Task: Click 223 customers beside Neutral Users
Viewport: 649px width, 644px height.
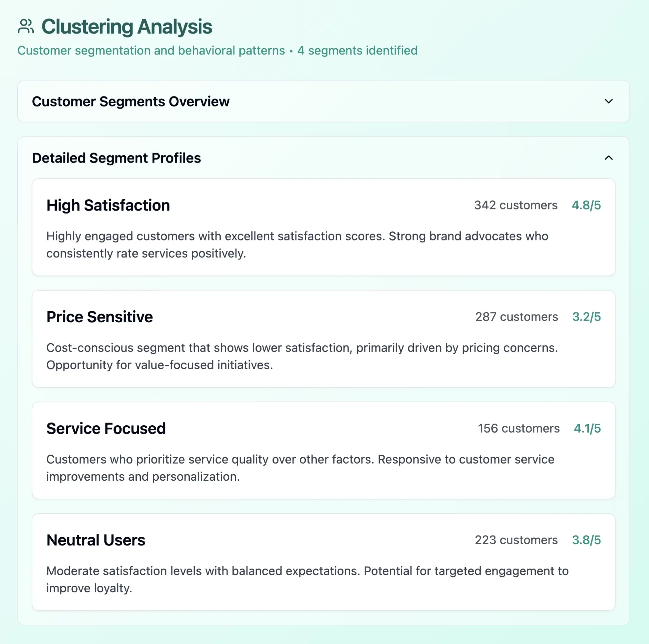Action: click(516, 540)
